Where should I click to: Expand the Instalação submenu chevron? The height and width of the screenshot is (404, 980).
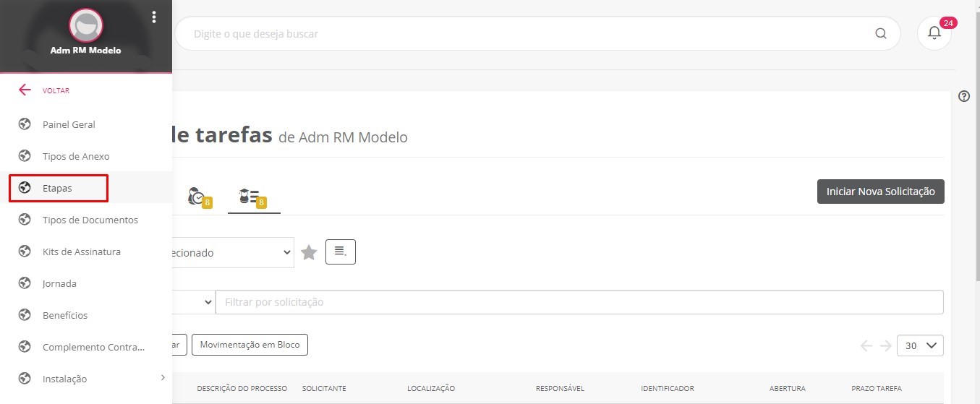coord(163,377)
